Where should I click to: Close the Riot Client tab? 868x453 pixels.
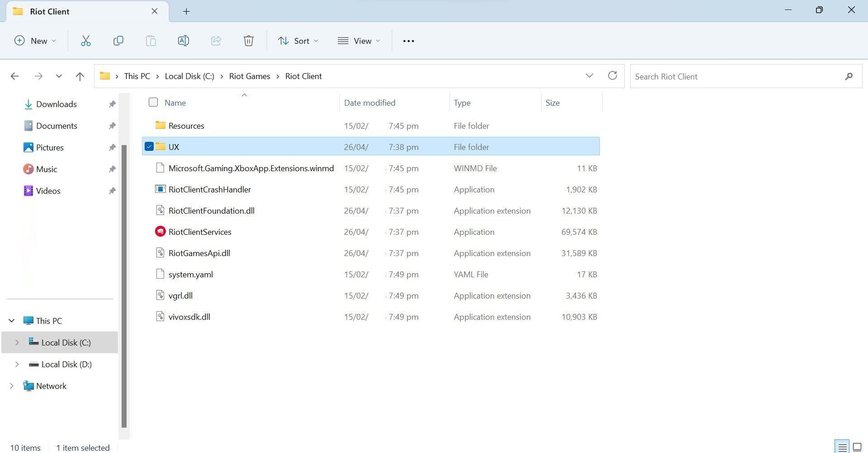(155, 11)
